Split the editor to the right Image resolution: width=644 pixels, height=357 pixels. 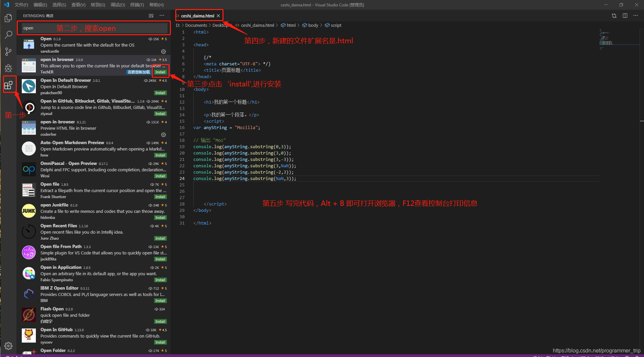click(x=625, y=16)
